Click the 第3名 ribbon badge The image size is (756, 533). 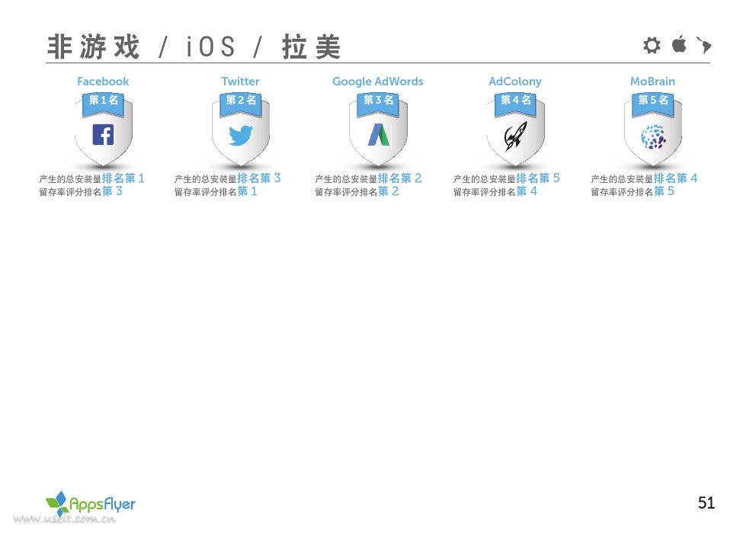[x=378, y=103]
